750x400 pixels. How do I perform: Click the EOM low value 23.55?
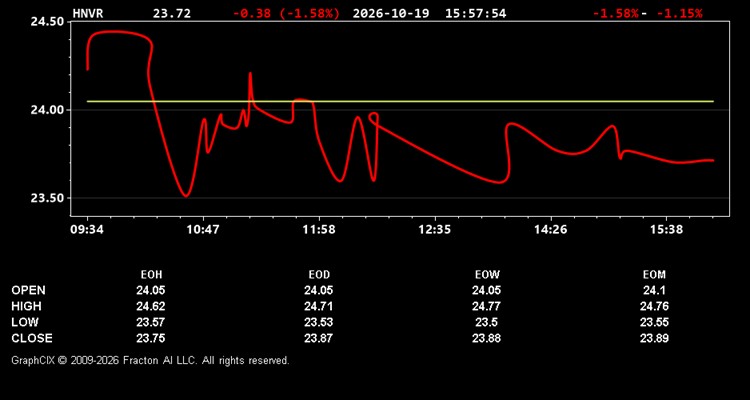coord(654,322)
